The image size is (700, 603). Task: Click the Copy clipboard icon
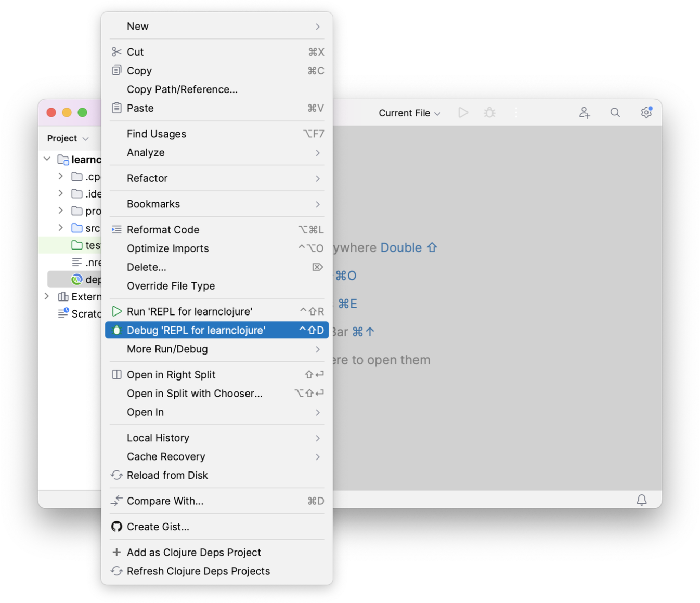[x=116, y=71]
